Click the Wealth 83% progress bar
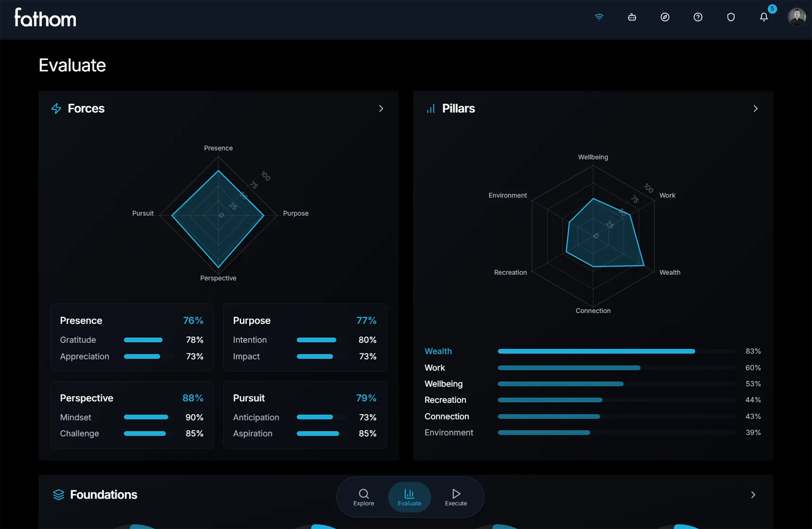 [x=596, y=351]
